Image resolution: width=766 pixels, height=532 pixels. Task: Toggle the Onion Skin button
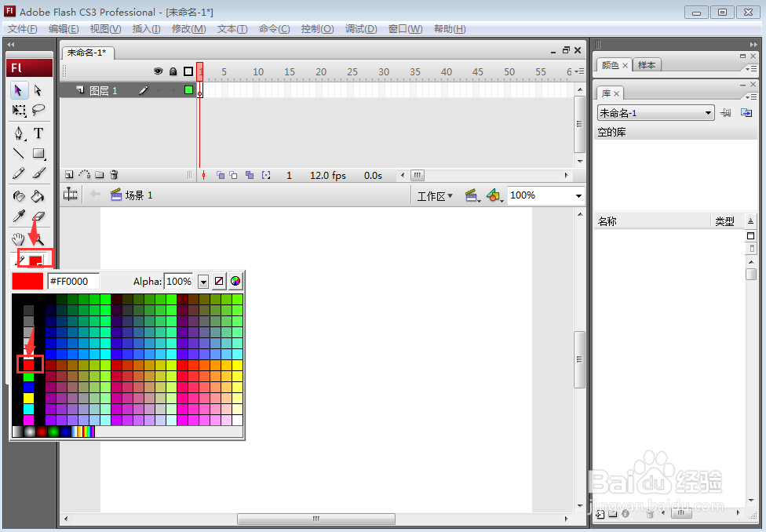point(221,175)
